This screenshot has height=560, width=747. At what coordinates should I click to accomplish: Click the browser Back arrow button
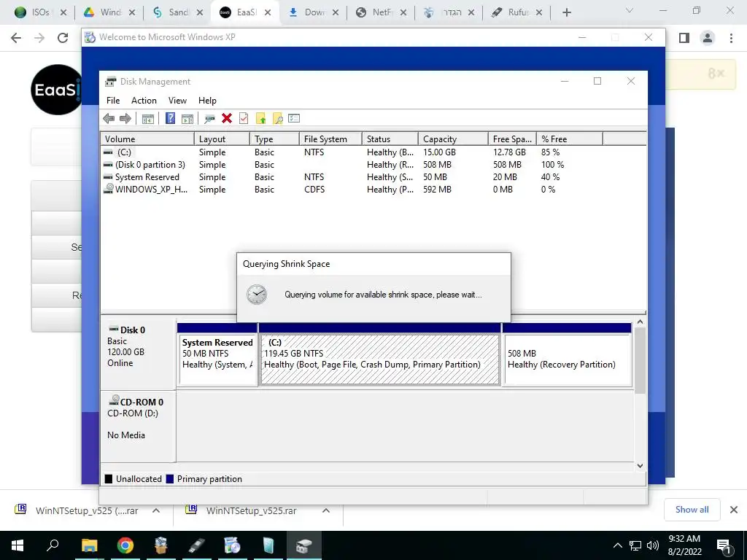tap(16, 38)
